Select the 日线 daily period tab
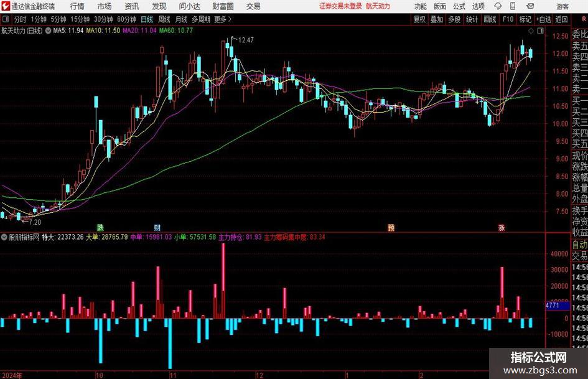This screenshot has width=588, height=379. pos(147,19)
